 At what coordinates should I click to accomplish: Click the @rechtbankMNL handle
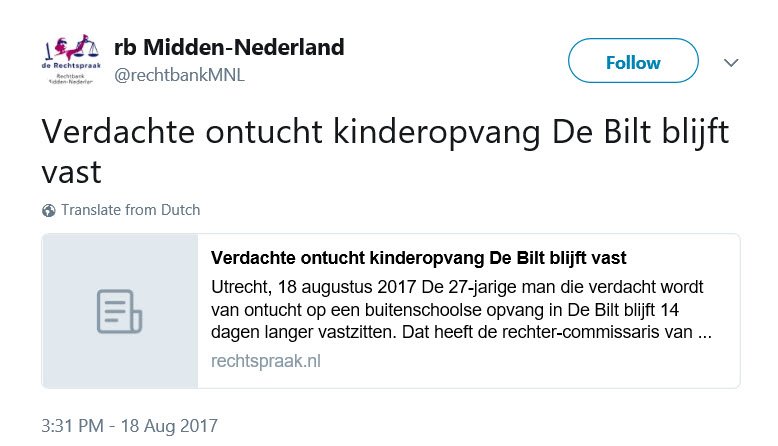tap(179, 75)
